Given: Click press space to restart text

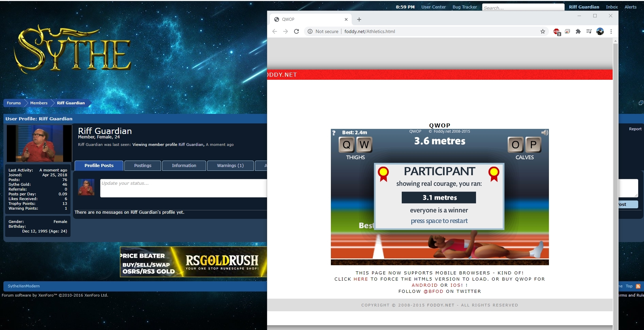Looking at the screenshot, I should click(439, 221).
